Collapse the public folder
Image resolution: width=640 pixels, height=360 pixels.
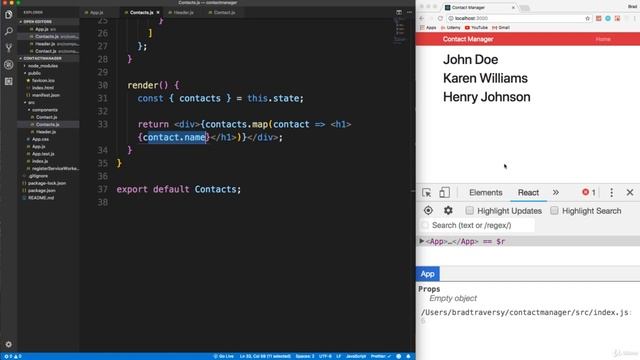[34, 73]
